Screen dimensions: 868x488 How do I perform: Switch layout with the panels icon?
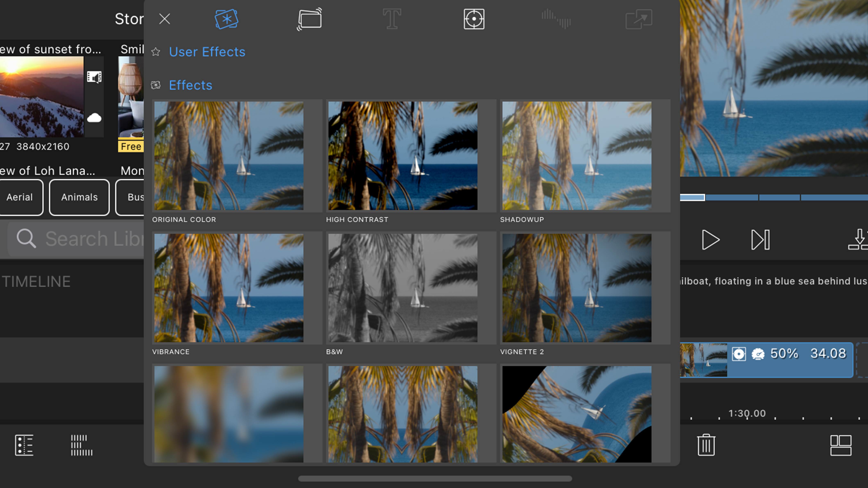click(x=841, y=445)
